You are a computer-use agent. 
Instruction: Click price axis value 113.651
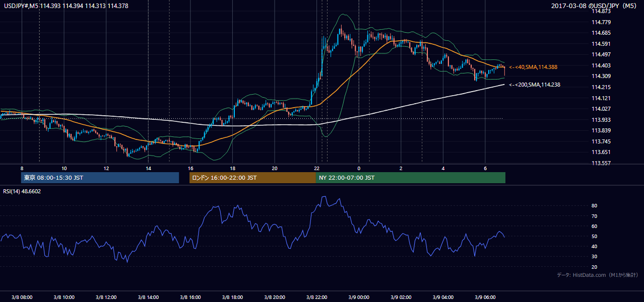(x=601, y=153)
